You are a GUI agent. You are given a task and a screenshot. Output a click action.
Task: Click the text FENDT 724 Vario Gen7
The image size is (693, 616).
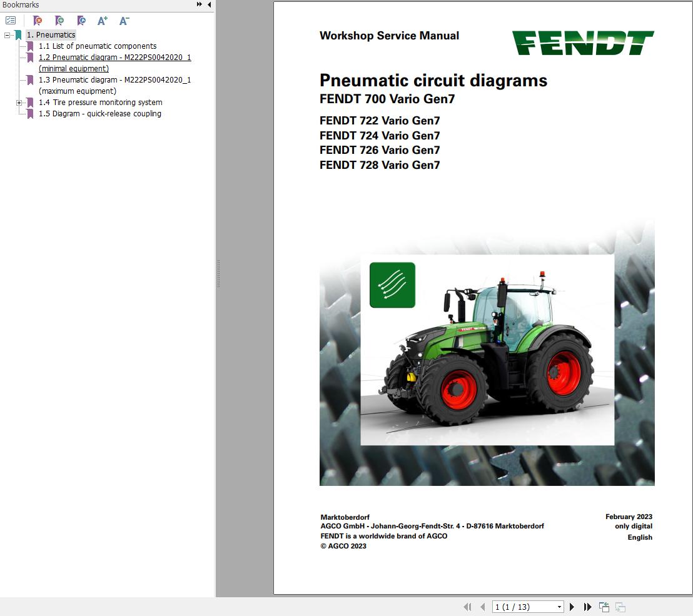380,135
